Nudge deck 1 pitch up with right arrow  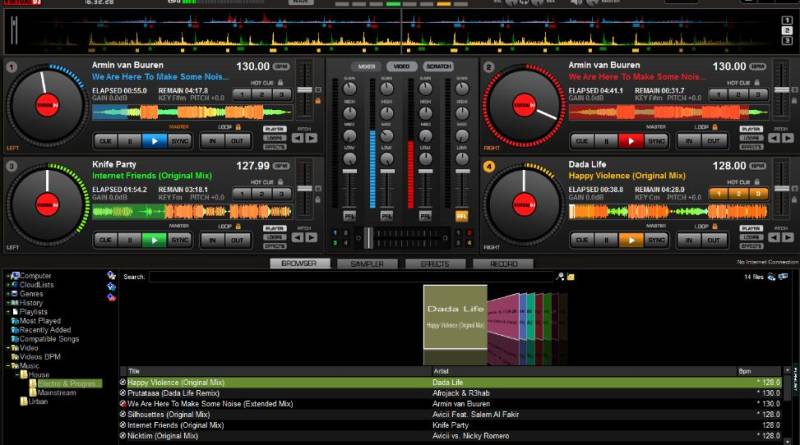311,138
